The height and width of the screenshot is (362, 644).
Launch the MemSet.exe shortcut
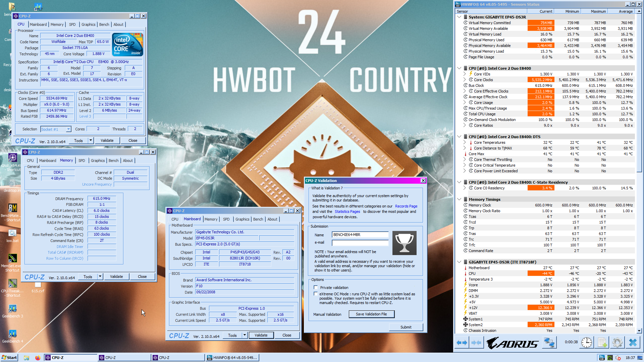click(x=12, y=258)
